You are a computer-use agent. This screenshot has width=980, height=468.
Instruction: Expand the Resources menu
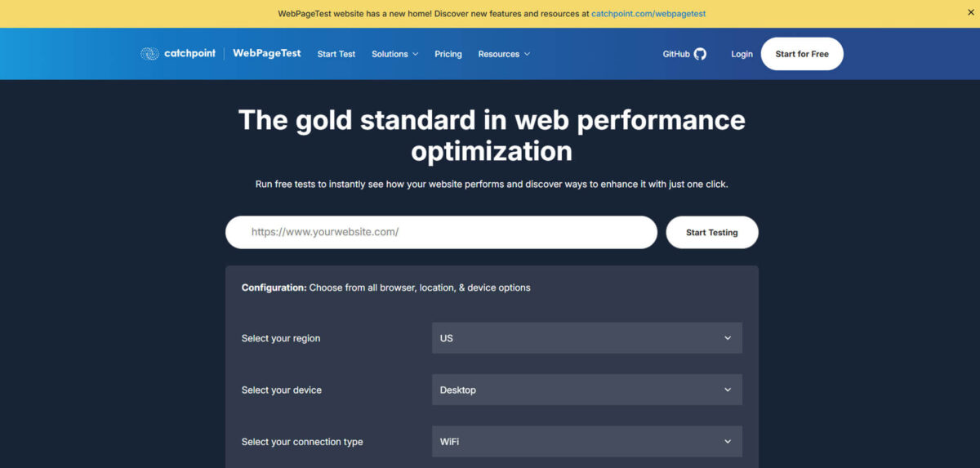tap(504, 54)
